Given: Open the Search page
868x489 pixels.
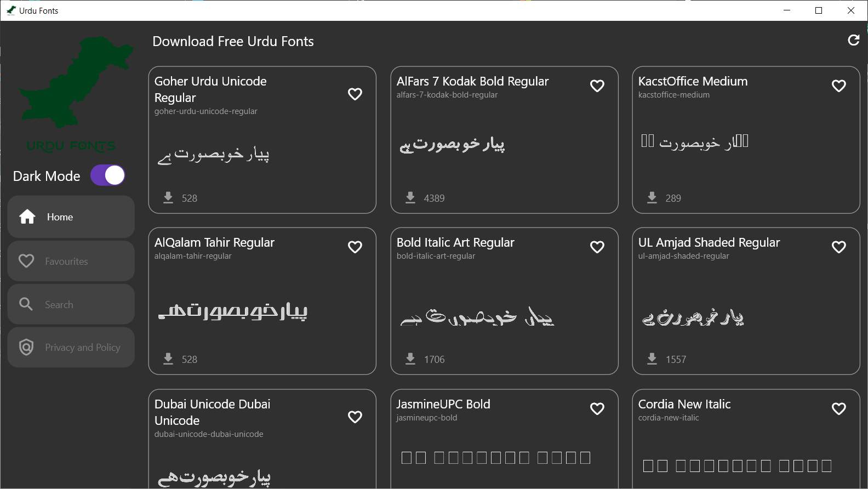Looking at the screenshot, I should tap(71, 304).
